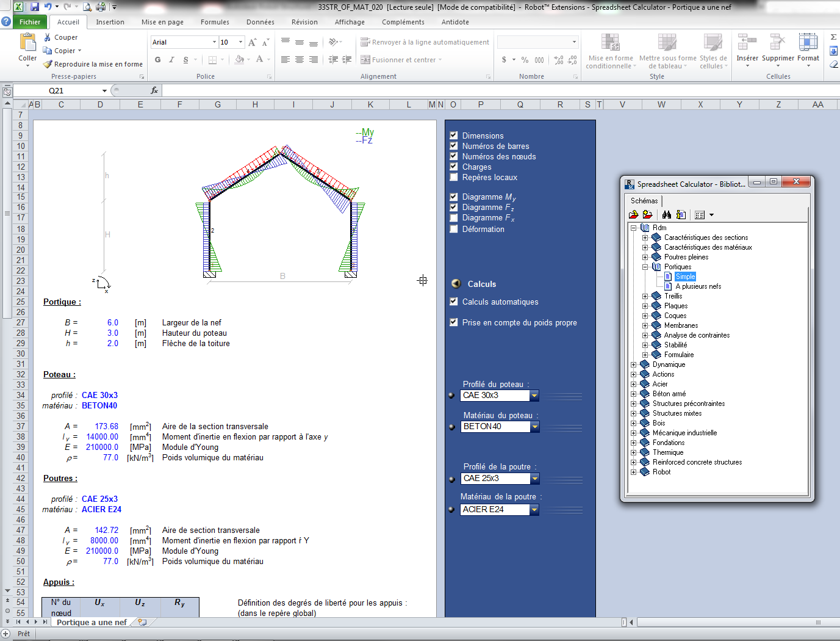This screenshot has height=641, width=840.
Task: Open the Profilé de la poutre dropdown
Action: [534, 479]
